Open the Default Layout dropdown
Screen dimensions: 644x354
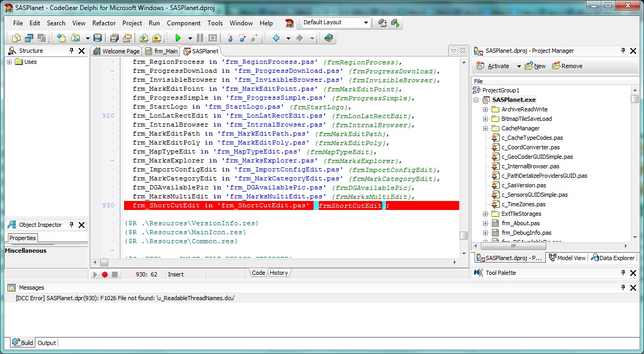tap(366, 23)
